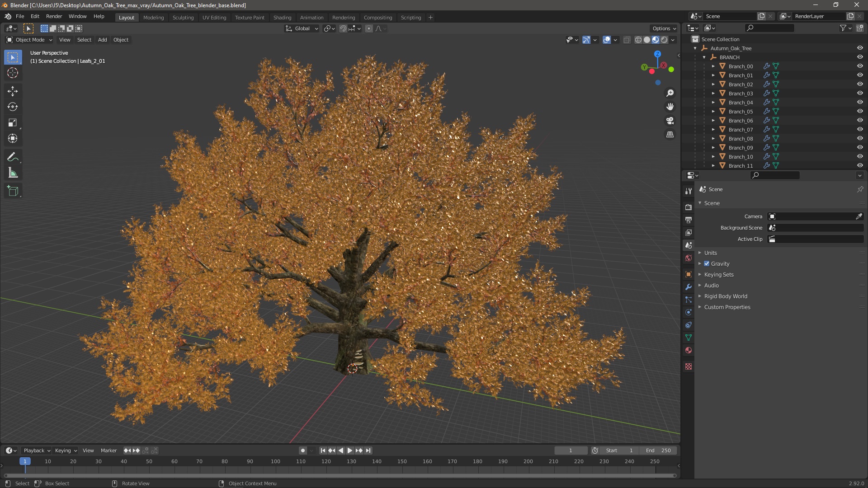Jump to the timeline end frame
This screenshot has width=868, height=488.
click(368, 450)
